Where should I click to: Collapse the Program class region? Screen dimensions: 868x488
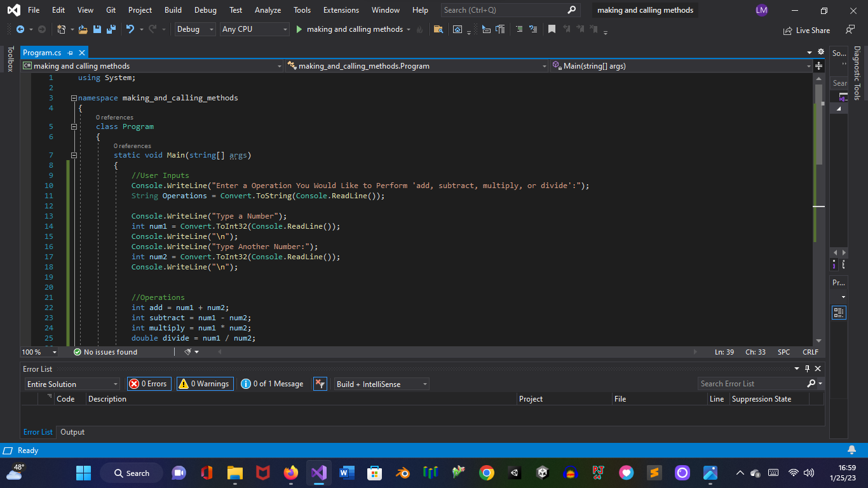[74, 126]
